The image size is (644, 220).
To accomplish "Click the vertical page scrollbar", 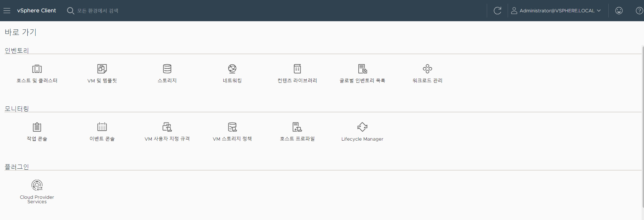I will [x=643, y=127].
